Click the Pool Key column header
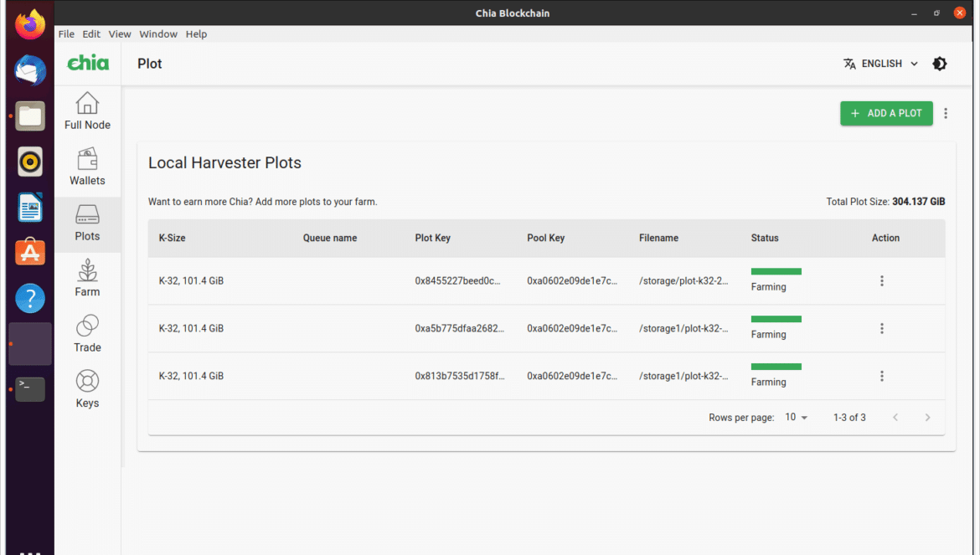The height and width of the screenshot is (555, 980). [545, 238]
